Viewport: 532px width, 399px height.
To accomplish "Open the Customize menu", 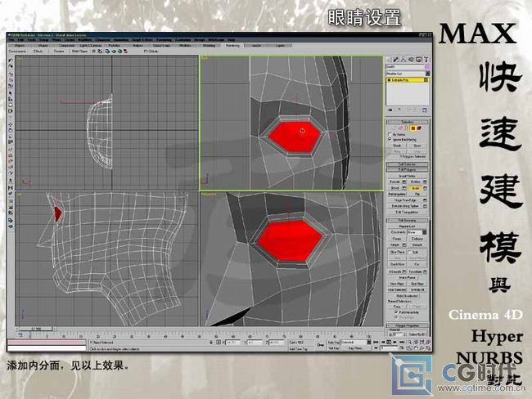I will point(183,40).
